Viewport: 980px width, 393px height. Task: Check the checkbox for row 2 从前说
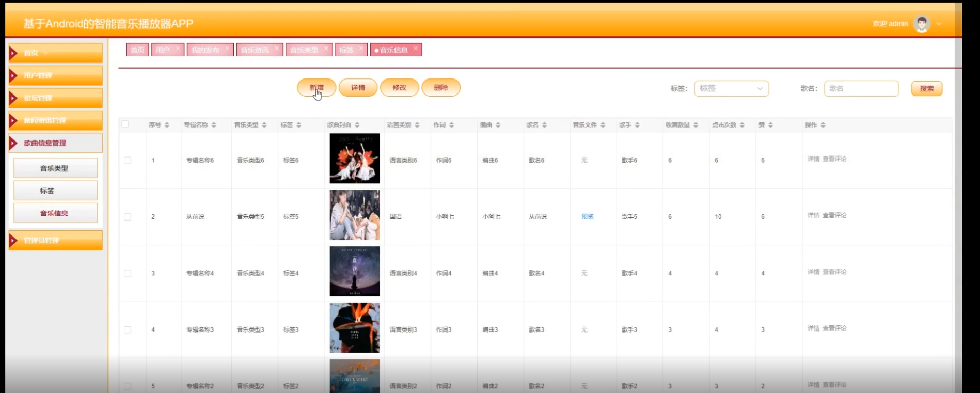(128, 217)
